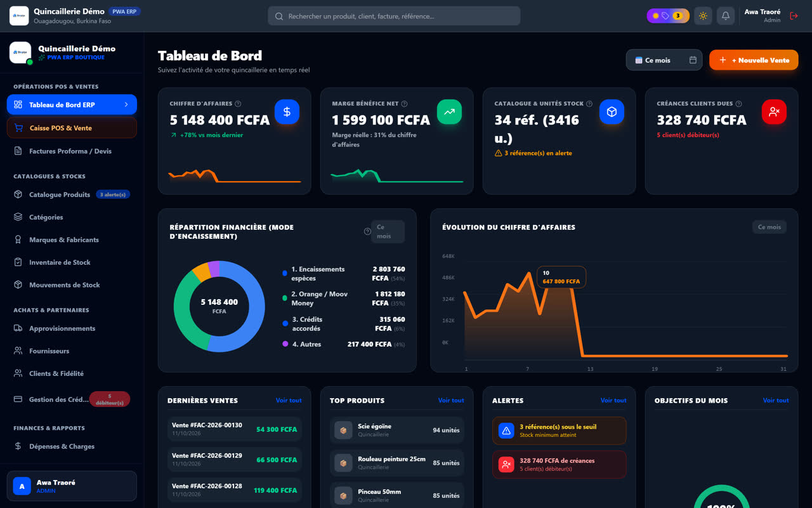Screen dimensions: 812x508
Task: Start a Nouvelle Vente
Action: (754, 60)
